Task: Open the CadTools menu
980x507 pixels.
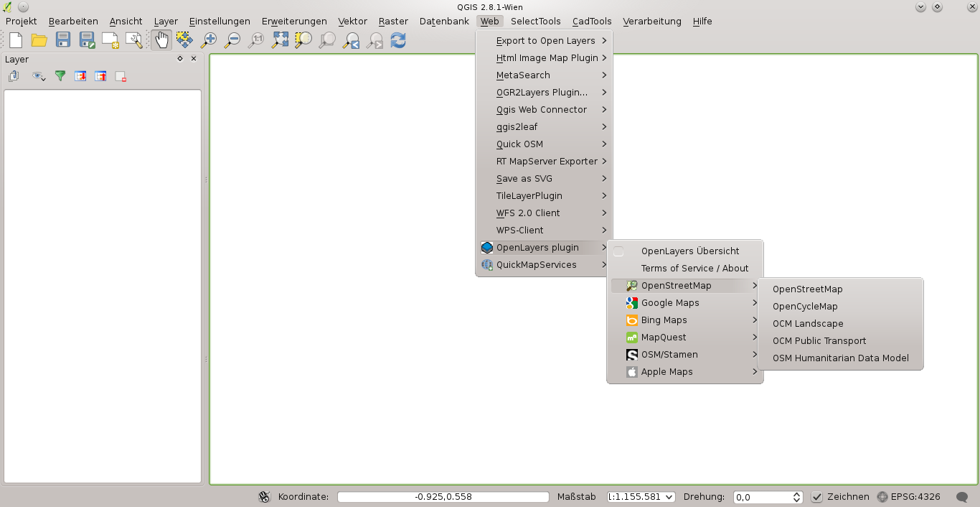Action: [x=592, y=22]
